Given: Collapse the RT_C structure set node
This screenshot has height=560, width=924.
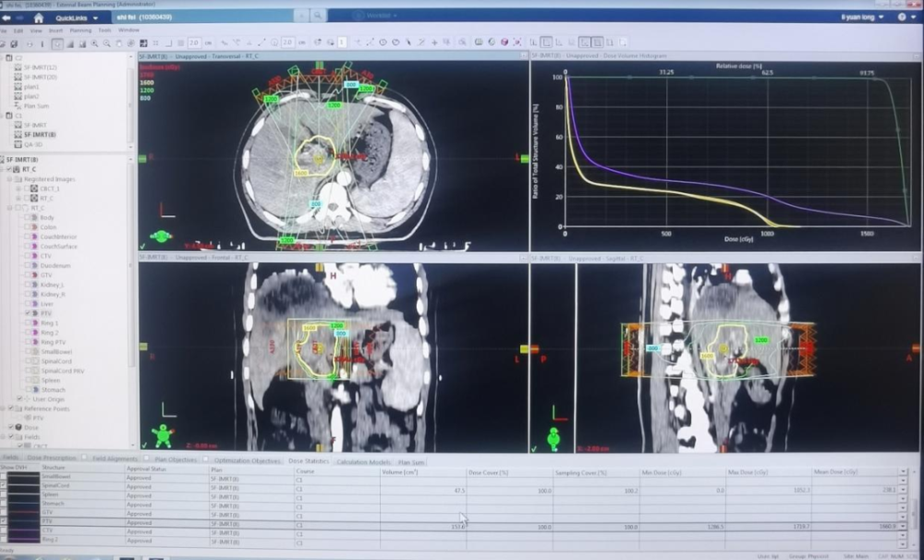Looking at the screenshot, I should tap(10, 208).
